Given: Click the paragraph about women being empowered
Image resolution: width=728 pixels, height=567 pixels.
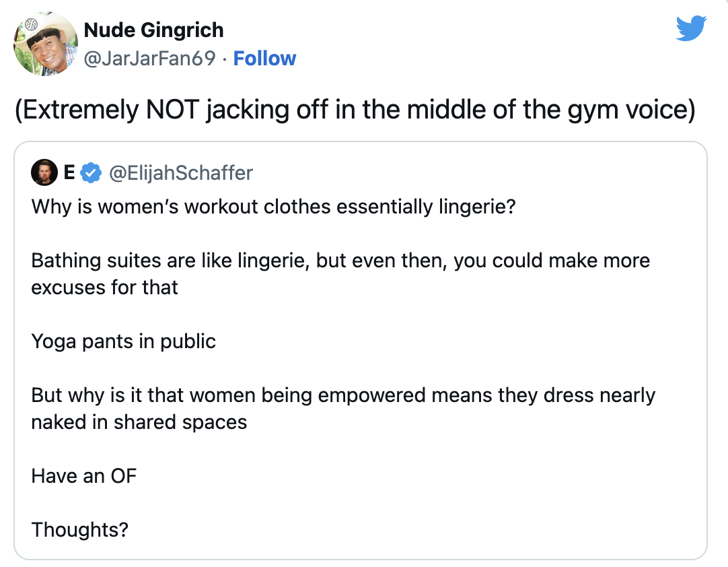Looking at the screenshot, I should click(x=343, y=409).
